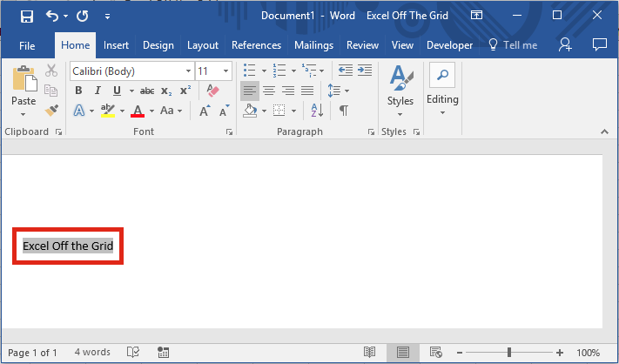Viewport: 619px width, 364px height.
Task: Apply shading with the paint bucket icon
Action: 250,111
